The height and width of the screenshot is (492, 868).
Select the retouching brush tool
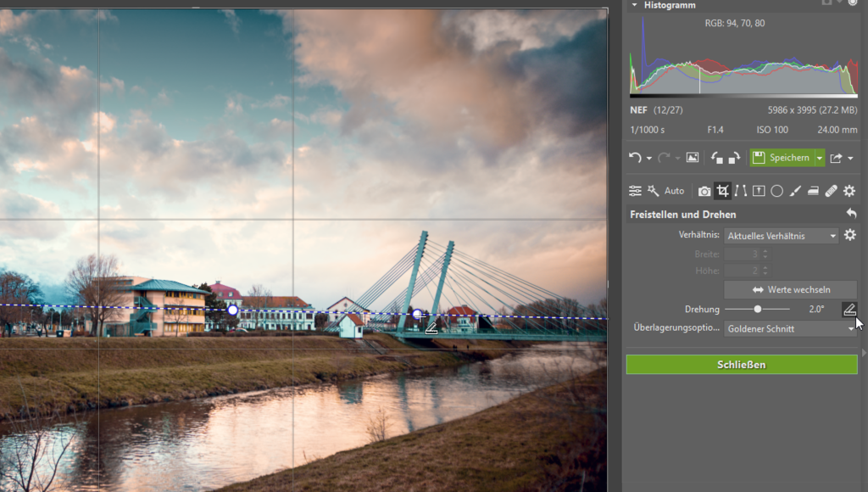coord(795,191)
